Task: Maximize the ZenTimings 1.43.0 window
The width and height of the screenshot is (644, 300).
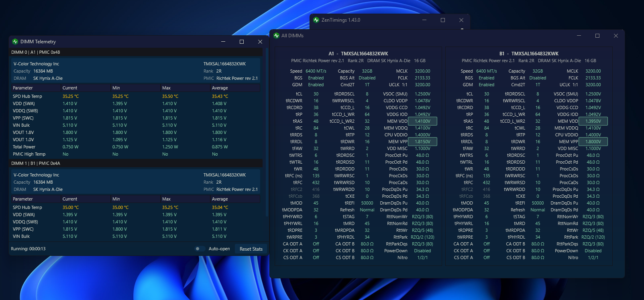Action: coord(443,20)
